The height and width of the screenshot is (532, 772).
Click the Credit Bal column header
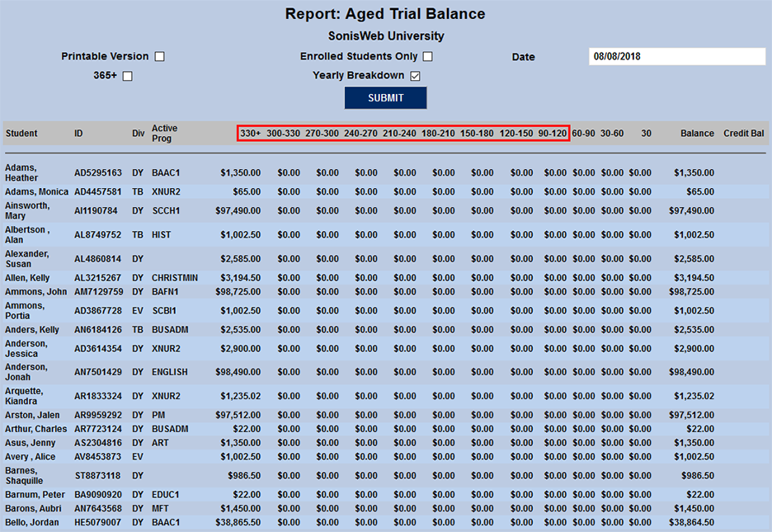pos(742,133)
